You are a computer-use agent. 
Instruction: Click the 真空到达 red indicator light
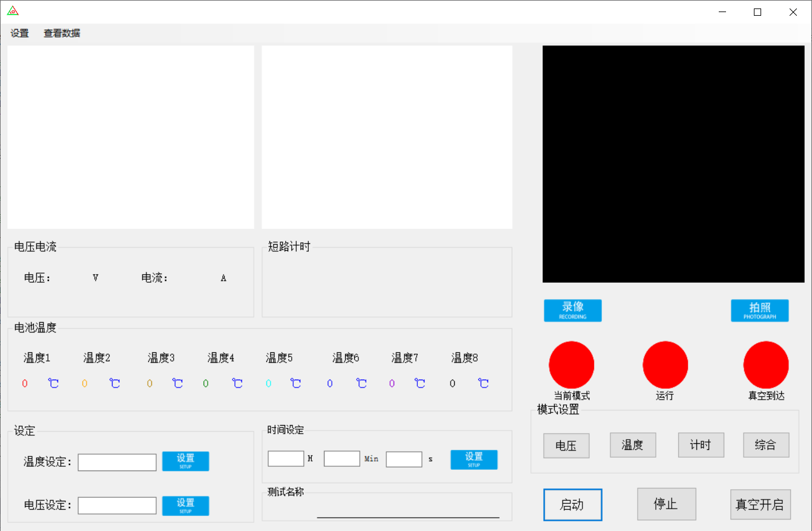pos(765,364)
